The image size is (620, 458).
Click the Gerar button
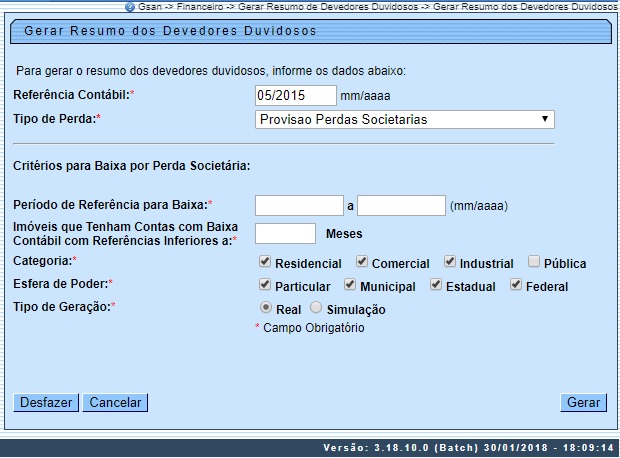click(x=583, y=402)
